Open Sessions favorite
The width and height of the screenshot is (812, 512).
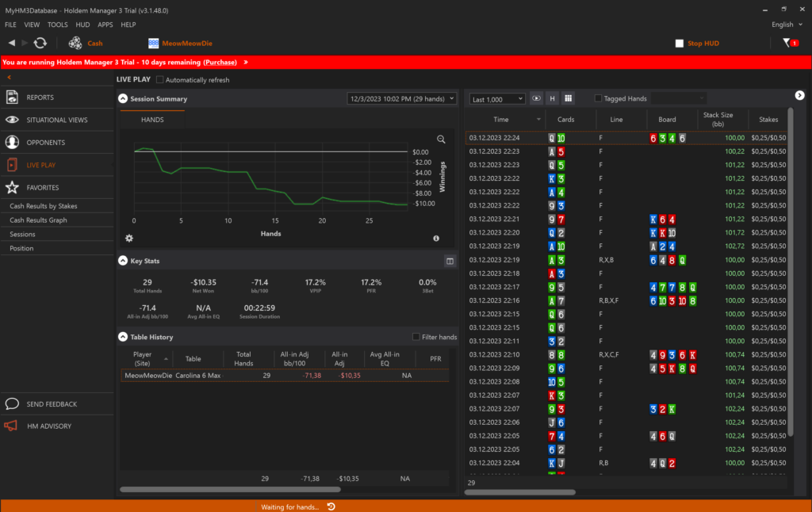click(22, 234)
